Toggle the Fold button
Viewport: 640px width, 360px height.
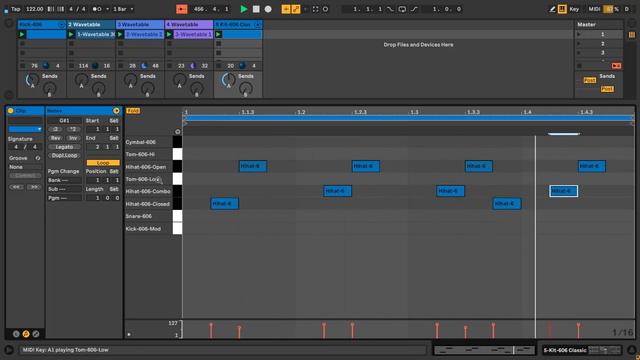pos(133,111)
